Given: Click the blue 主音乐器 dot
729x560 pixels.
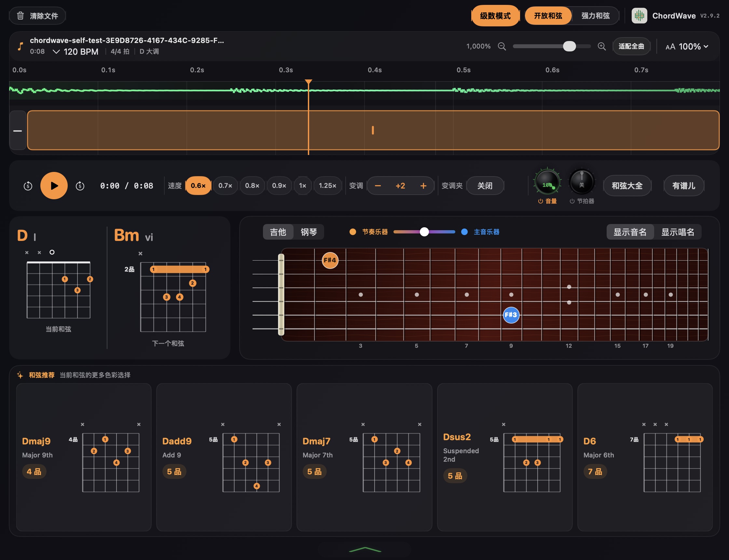Looking at the screenshot, I should pos(464,232).
